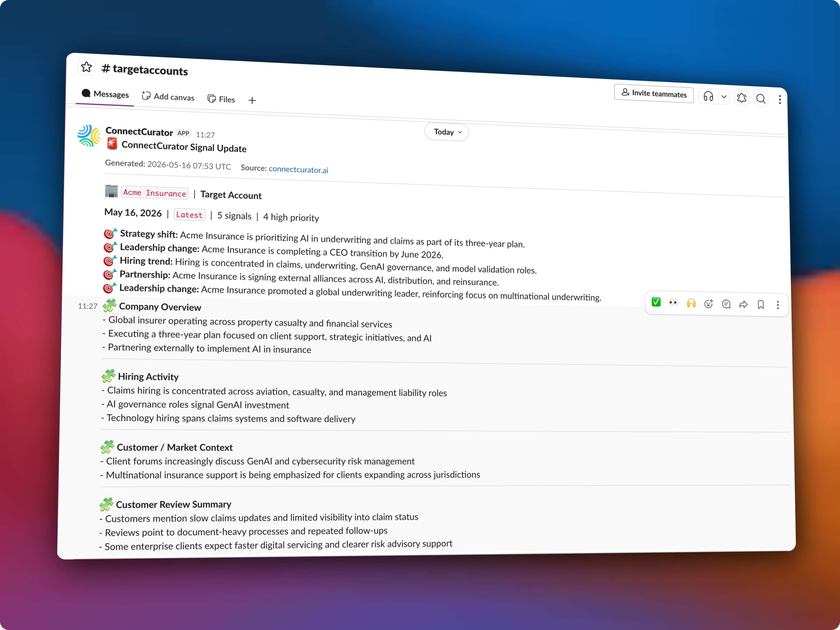Search in channel with magnifier icon

coord(761,99)
